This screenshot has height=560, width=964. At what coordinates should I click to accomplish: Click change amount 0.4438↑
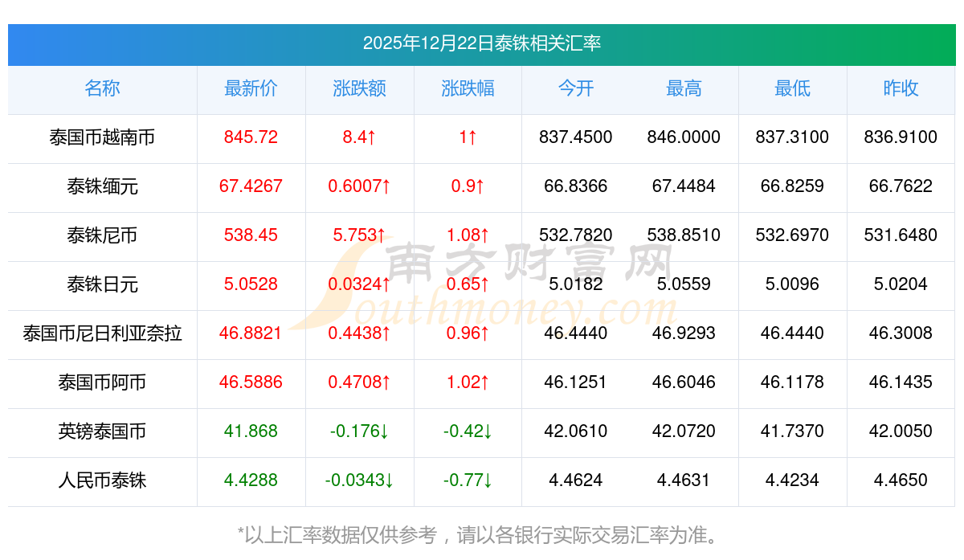pos(359,334)
